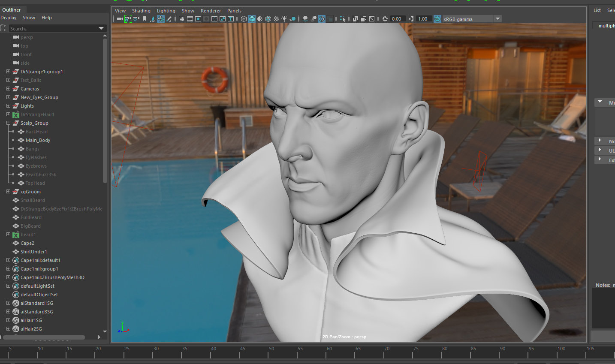
Task: Open the viewport Shading menu
Action: pyautogui.click(x=141, y=11)
